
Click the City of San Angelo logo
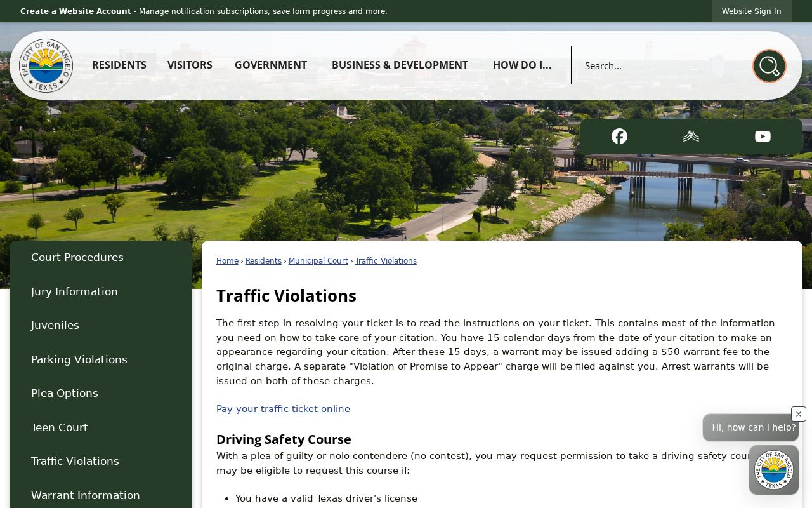(46, 65)
